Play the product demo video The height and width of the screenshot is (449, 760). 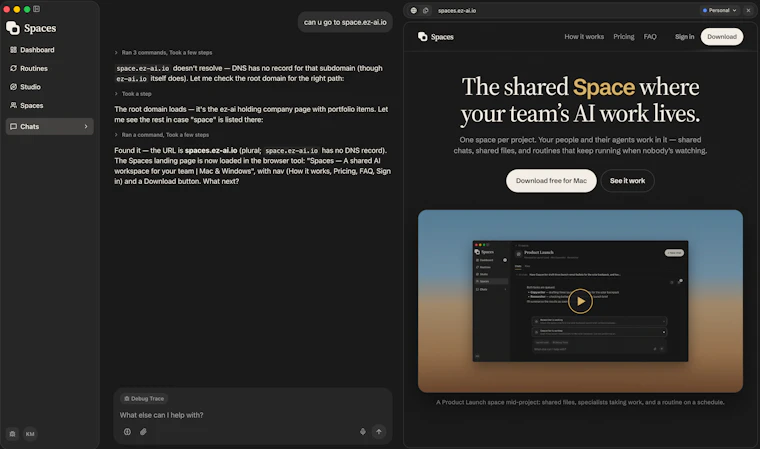point(580,301)
